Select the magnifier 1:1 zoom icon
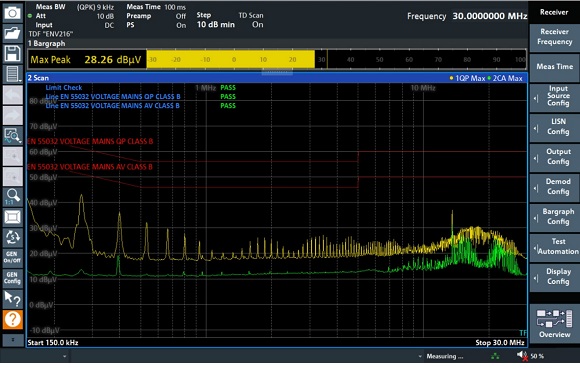The image size is (580, 370). [x=12, y=196]
